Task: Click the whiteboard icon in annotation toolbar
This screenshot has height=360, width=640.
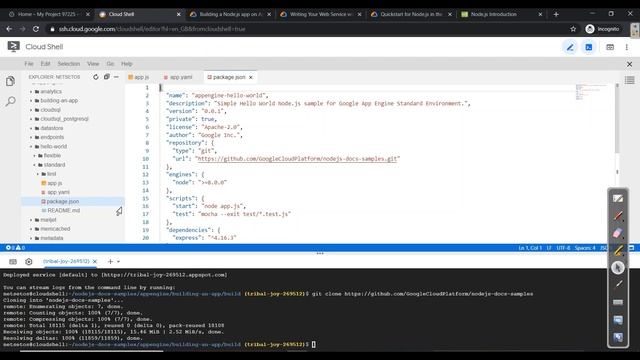Action: pyautogui.click(x=618, y=198)
